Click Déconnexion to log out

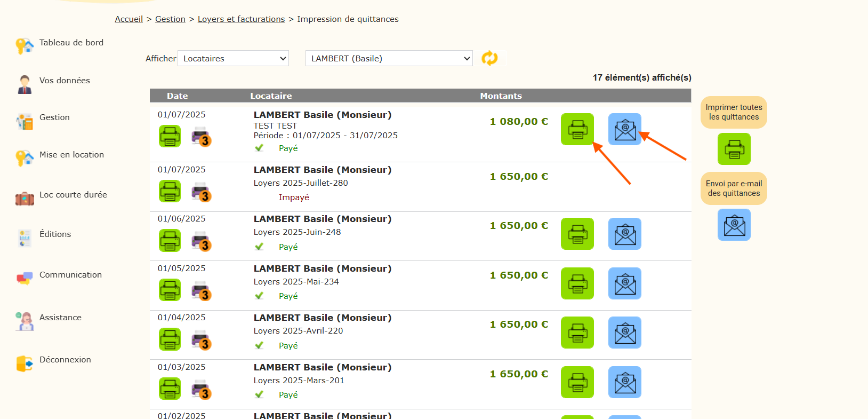pyautogui.click(x=65, y=360)
